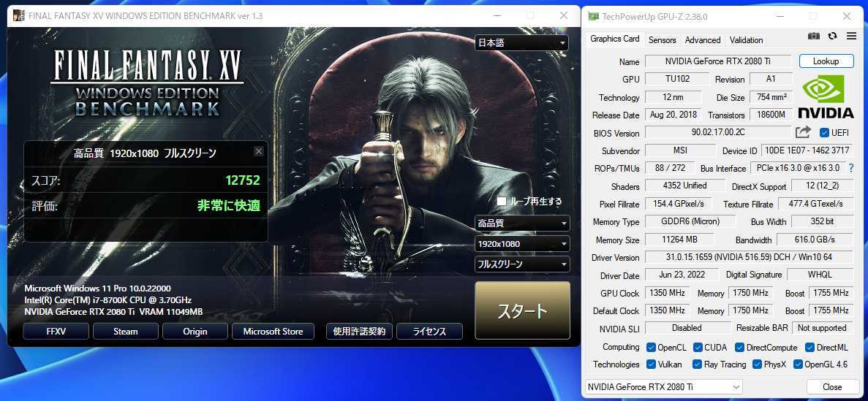This screenshot has width=868, height=401.
Task: Click the FFXV benchmark title bar icon
Action: [18, 16]
